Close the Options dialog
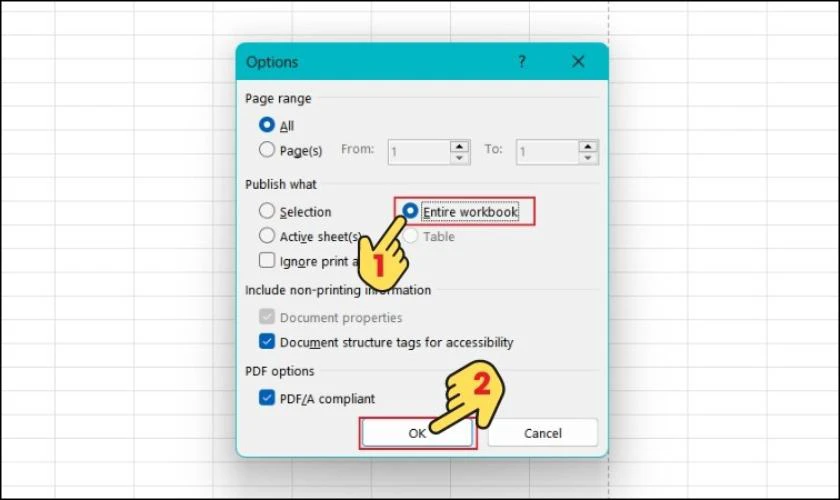The width and height of the screenshot is (840, 500). tap(578, 61)
